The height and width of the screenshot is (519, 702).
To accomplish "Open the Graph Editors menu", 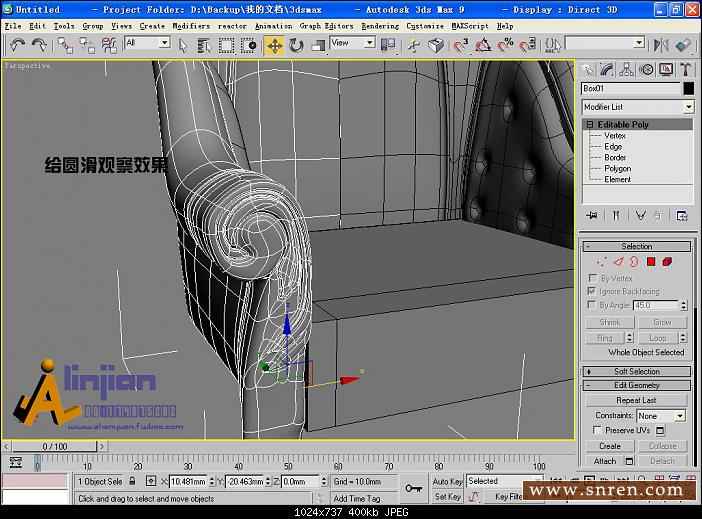I will [326, 26].
